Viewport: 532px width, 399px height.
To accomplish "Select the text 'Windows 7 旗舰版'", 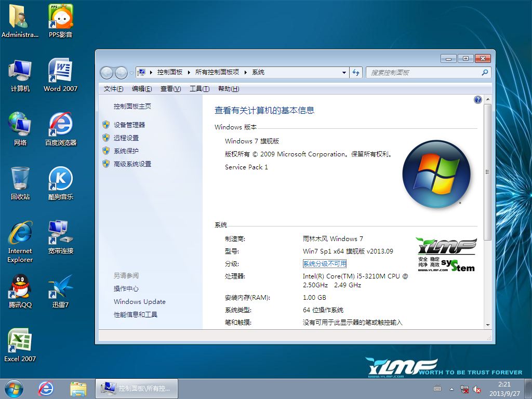I will click(252, 141).
